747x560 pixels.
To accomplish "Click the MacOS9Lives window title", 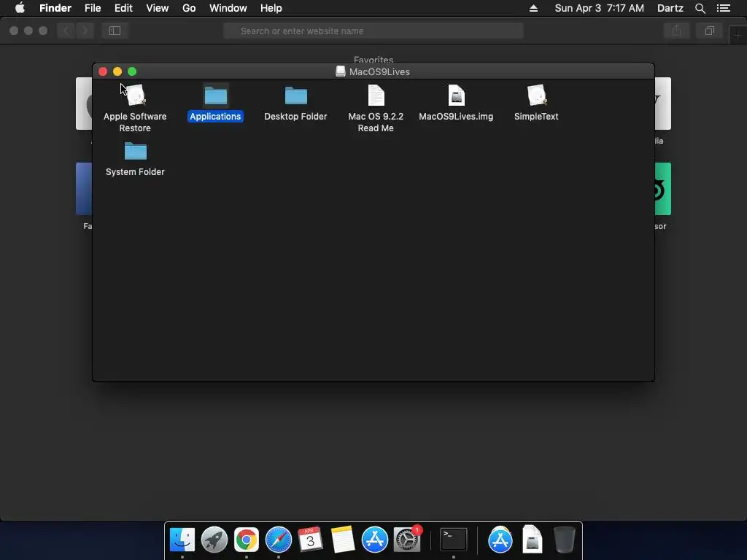I will [379, 72].
